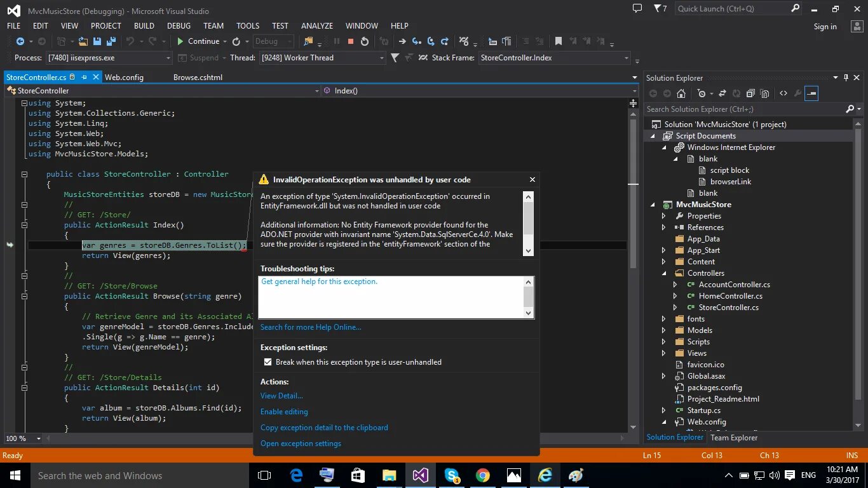
Task: Click the Open File toolbar icon
Action: [x=83, y=41]
